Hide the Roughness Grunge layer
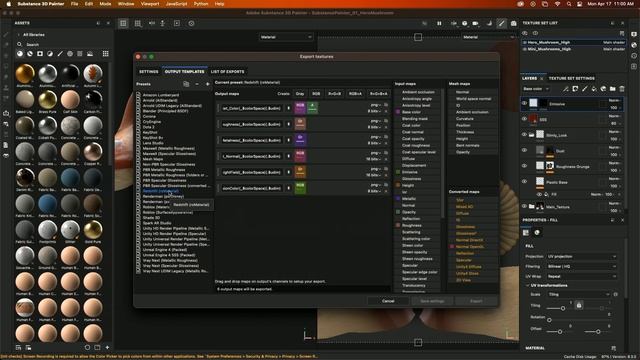The height and width of the screenshot is (360, 640). coord(524,166)
